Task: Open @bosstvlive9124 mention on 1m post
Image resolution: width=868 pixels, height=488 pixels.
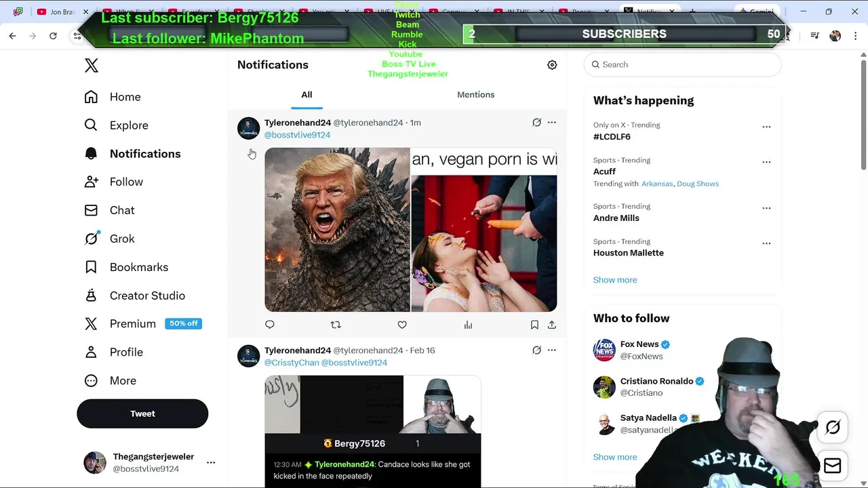Action: [x=297, y=135]
